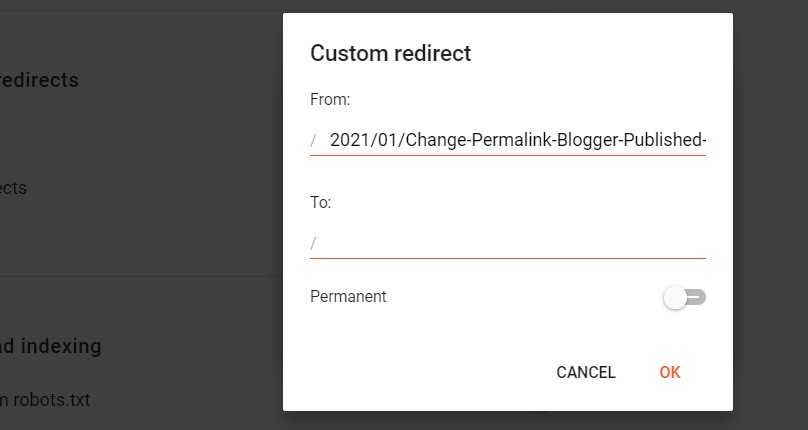Click the partially hidden redirects item in background
This screenshot has height=430, width=808.
coord(14,188)
